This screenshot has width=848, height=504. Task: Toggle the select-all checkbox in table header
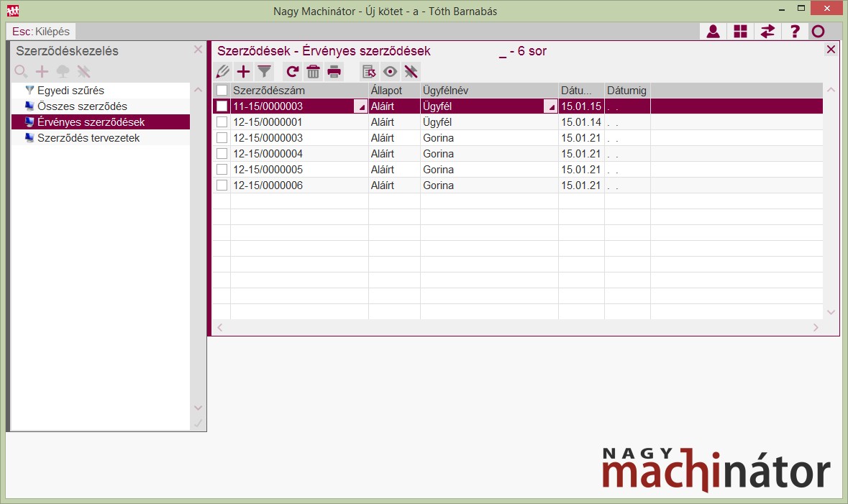[x=222, y=91]
